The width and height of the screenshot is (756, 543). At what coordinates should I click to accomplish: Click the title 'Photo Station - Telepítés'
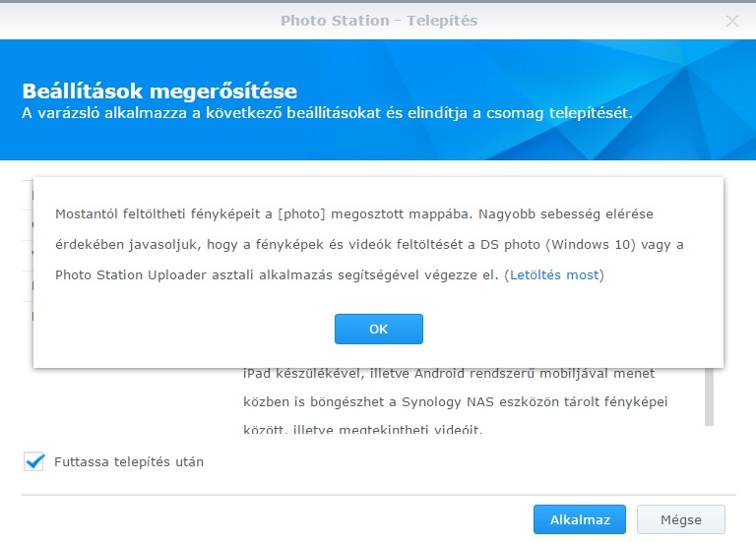tap(379, 21)
